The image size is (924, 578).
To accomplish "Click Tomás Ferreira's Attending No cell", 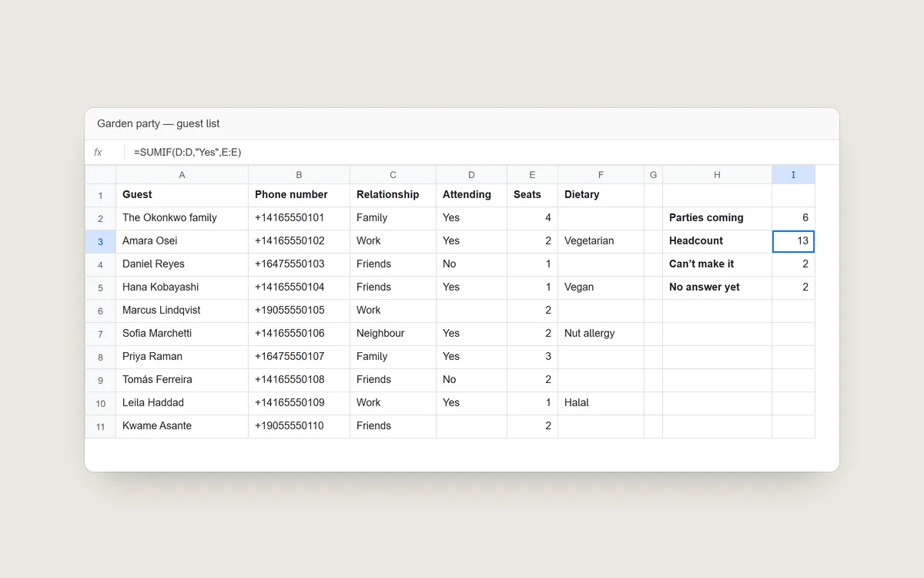I will point(471,380).
